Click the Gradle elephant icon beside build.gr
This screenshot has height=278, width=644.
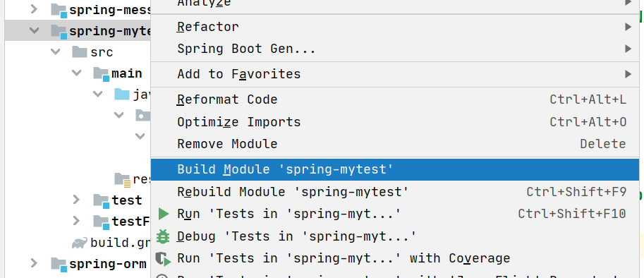pyautogui.click(x=79, y=243)
